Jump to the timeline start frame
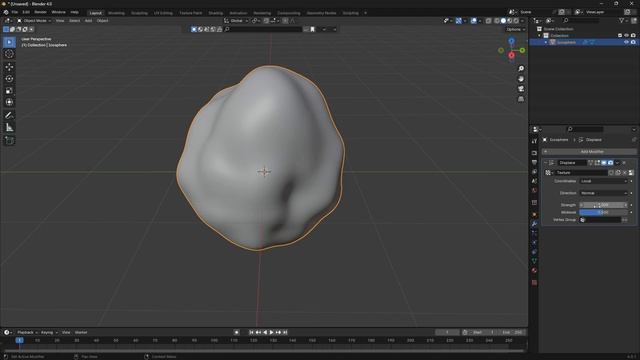 coord(251,333)
